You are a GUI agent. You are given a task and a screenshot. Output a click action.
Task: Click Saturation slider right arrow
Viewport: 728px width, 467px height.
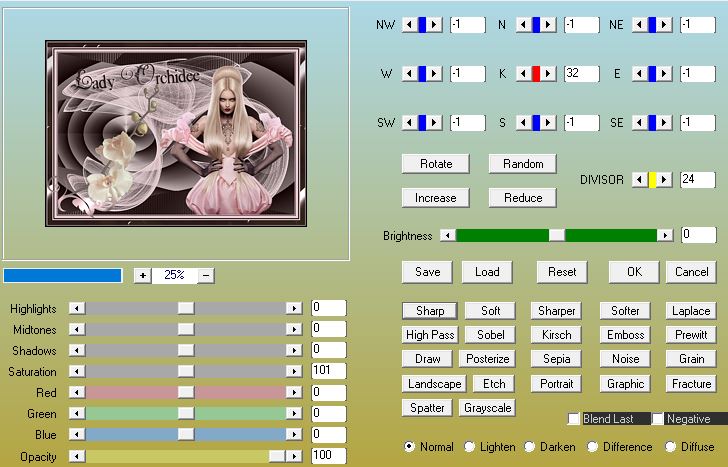[294, 371]
